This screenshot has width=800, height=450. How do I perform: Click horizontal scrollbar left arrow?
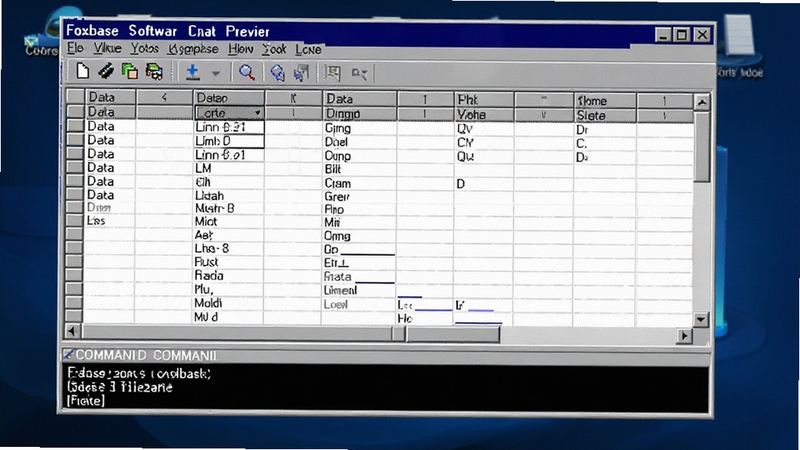click(x=72, y=331)
